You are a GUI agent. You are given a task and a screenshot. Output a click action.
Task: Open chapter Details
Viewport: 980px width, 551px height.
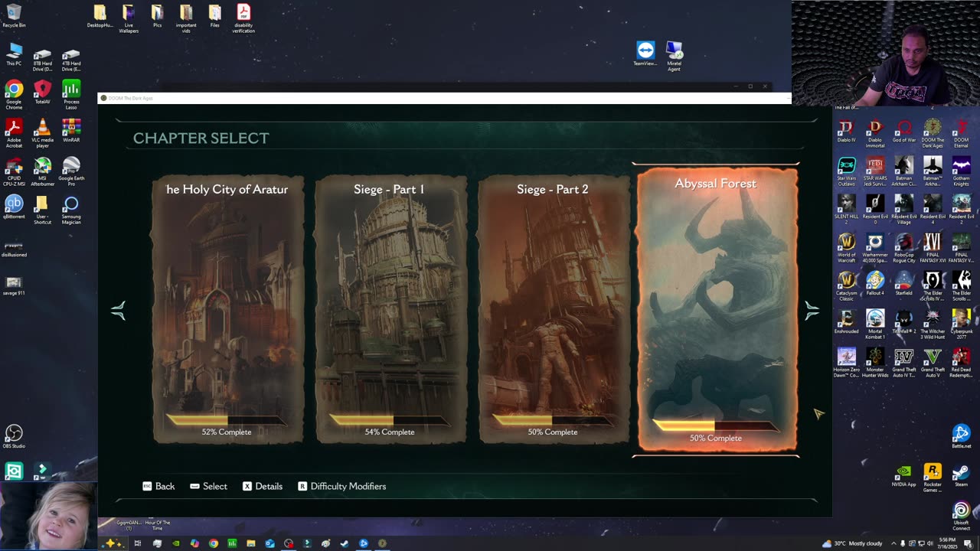tap(263, 486)
